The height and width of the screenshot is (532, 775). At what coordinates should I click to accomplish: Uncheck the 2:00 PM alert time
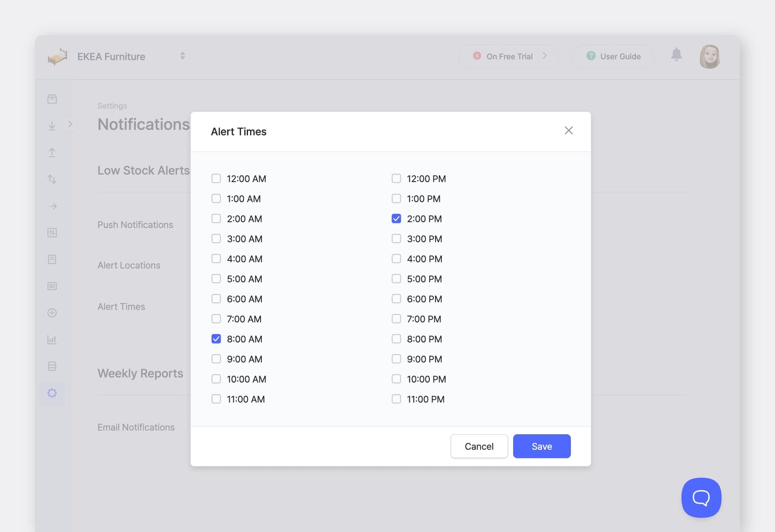coord(396,218)
